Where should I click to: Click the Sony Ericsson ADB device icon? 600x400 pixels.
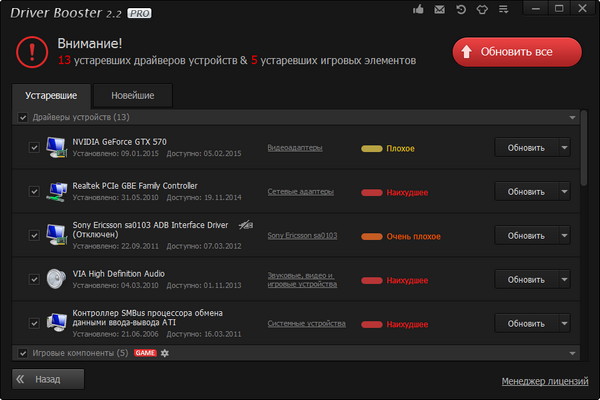pos(57,235)
